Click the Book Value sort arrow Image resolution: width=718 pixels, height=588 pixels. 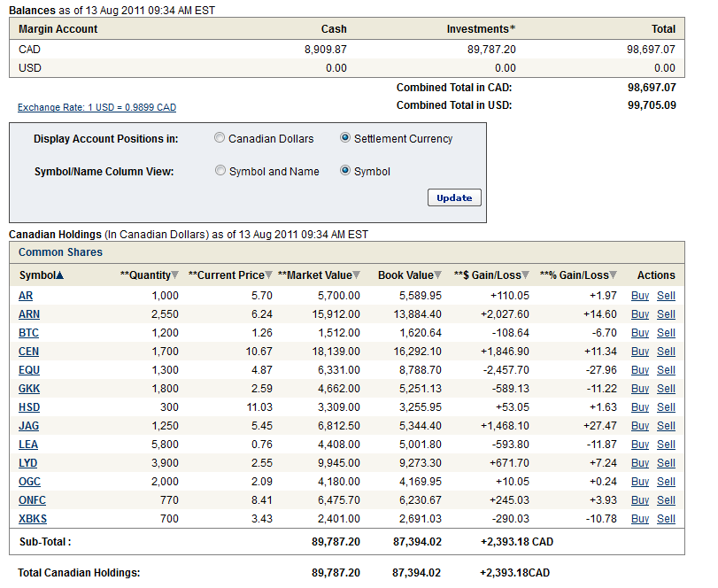[x=439, y=275]
